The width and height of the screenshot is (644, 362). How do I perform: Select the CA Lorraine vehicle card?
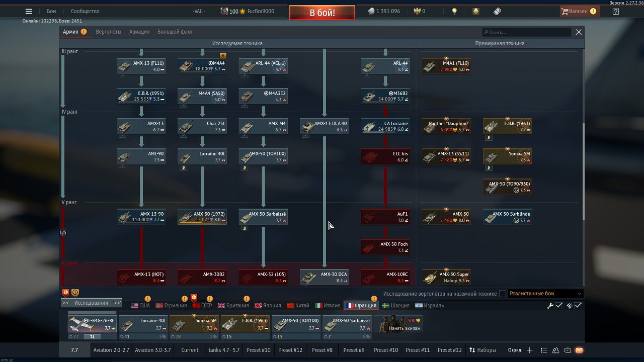coord(385,126)
